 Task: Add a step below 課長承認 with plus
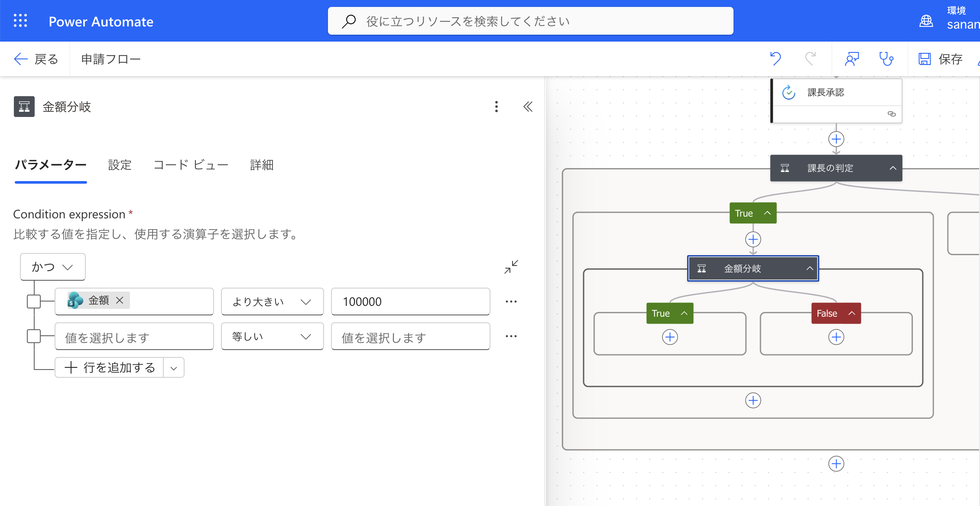pyautogui.click(x=836, y=139)
